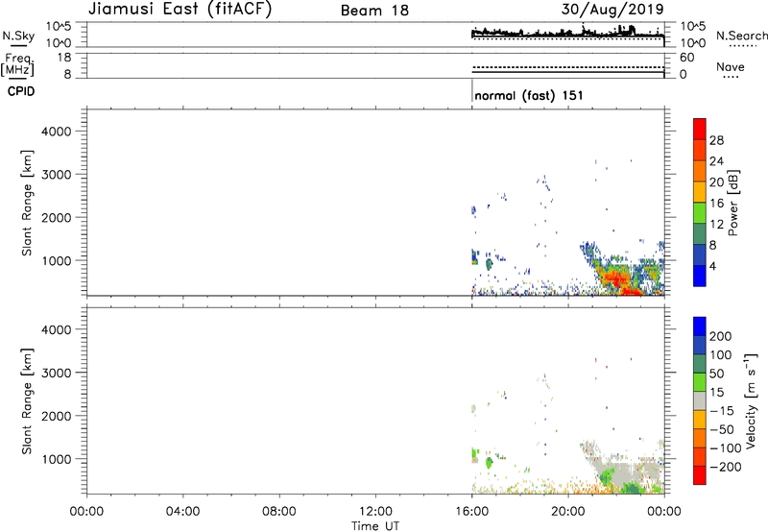The height and width of the screenshot is (532, 768).
Task: Click the '04:00' time tick label
Action: pos(182,512)
